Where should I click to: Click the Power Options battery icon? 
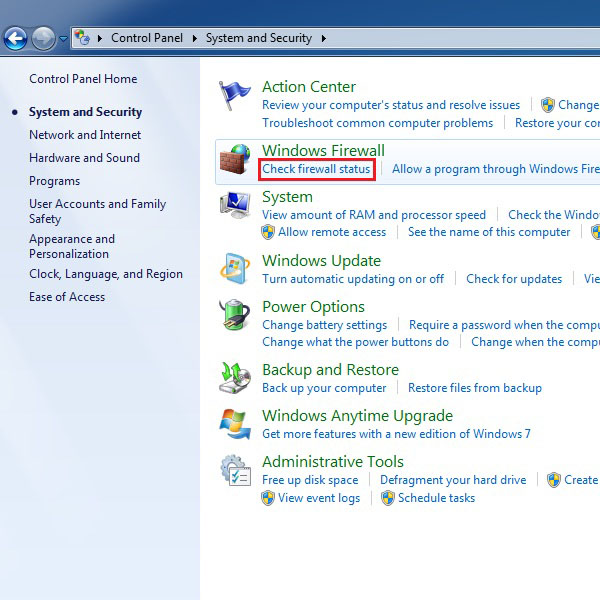pos(235,315)
